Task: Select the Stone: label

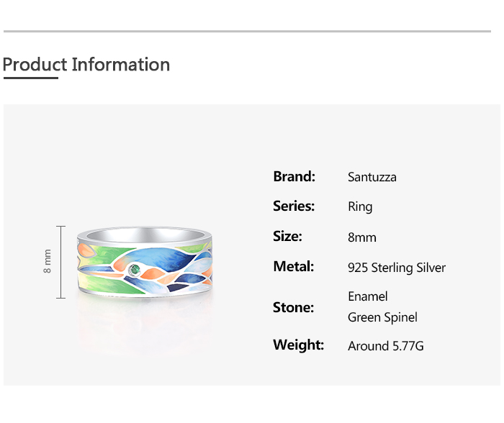Action: 293,308
